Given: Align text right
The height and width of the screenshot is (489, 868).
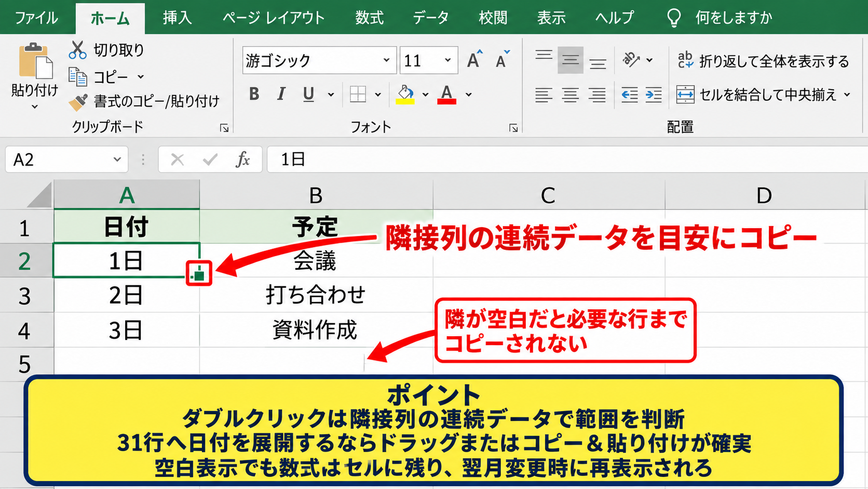Looking at the screenshot, I should pos(598,95).
